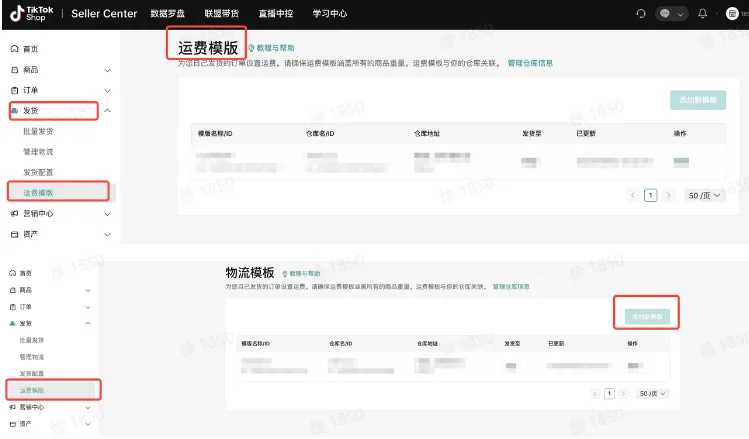Screen dimensions: 749x439
Task: Open 管理仓库信息 link under 物流模板 title
Action: pos(511,287)
